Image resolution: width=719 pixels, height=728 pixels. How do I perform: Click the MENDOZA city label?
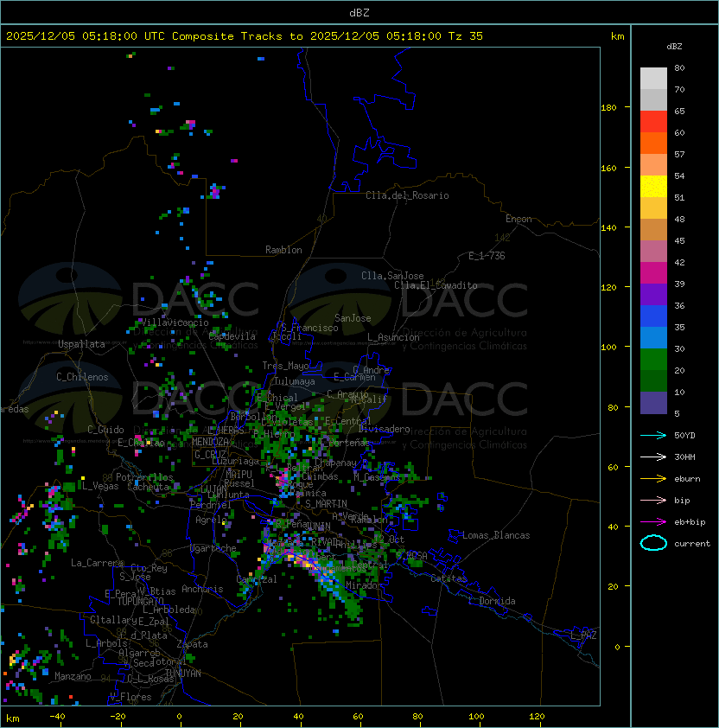pos(210,442)
